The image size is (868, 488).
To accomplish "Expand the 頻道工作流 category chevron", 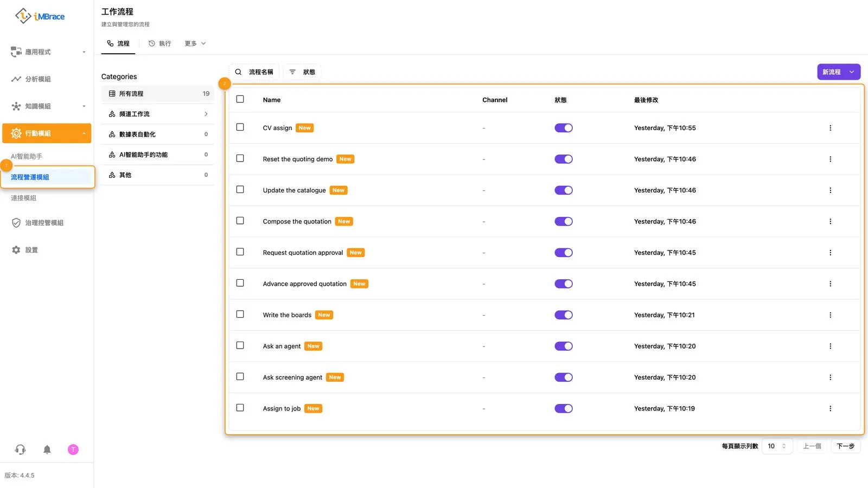I will coord(206,114).
